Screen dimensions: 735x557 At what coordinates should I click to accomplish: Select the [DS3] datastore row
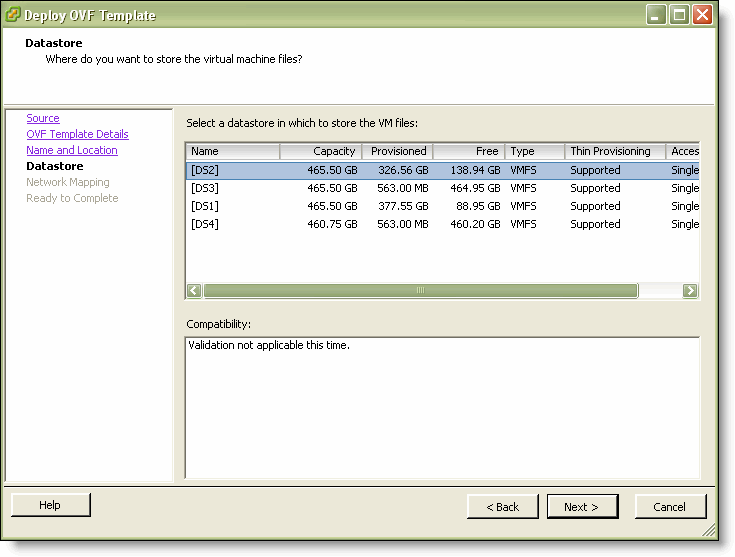(x=442, y=188)
